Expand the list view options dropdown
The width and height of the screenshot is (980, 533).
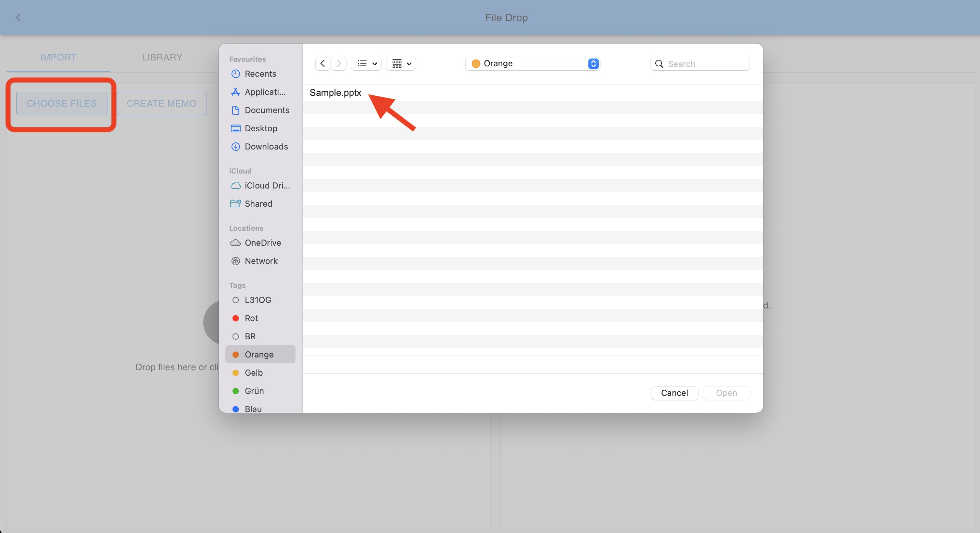click(366, 64)
